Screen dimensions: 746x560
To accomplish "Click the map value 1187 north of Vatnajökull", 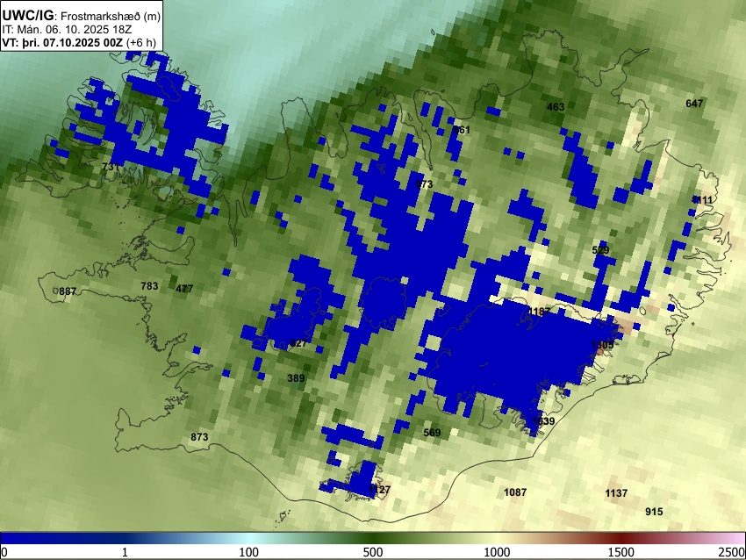I will [x=539, y=312].
